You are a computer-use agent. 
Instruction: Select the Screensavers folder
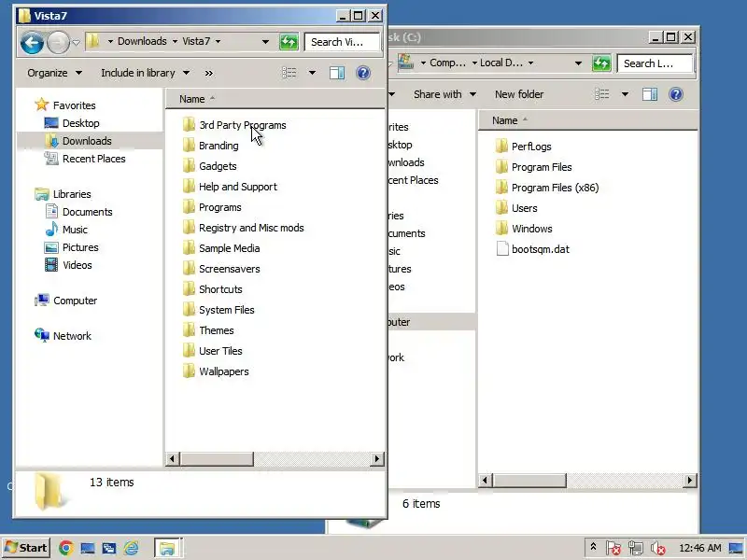221,269
